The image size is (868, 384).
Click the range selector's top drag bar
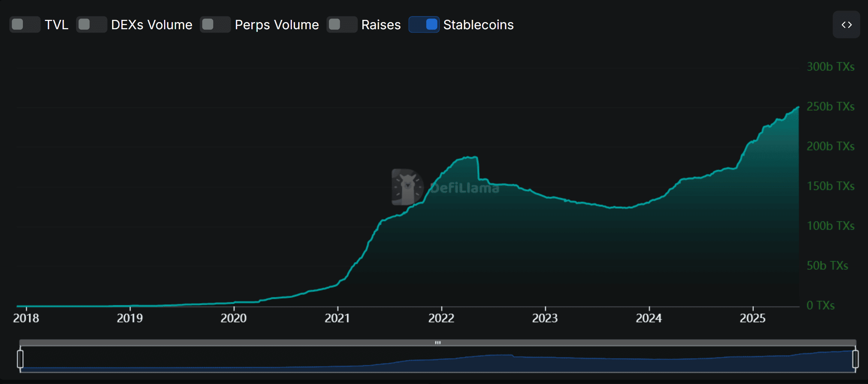tap(438, 342)
